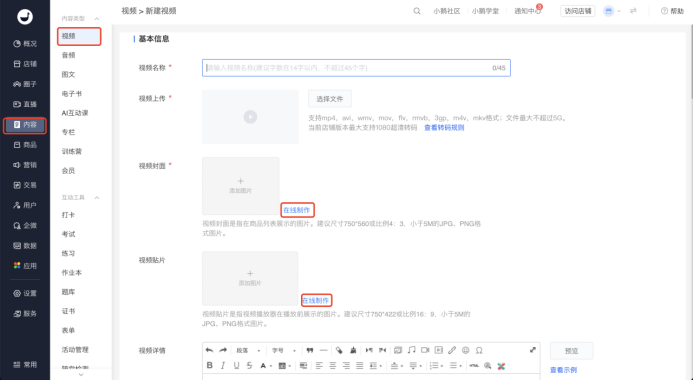Toggle strikethrough formatting

coord(250,366)
